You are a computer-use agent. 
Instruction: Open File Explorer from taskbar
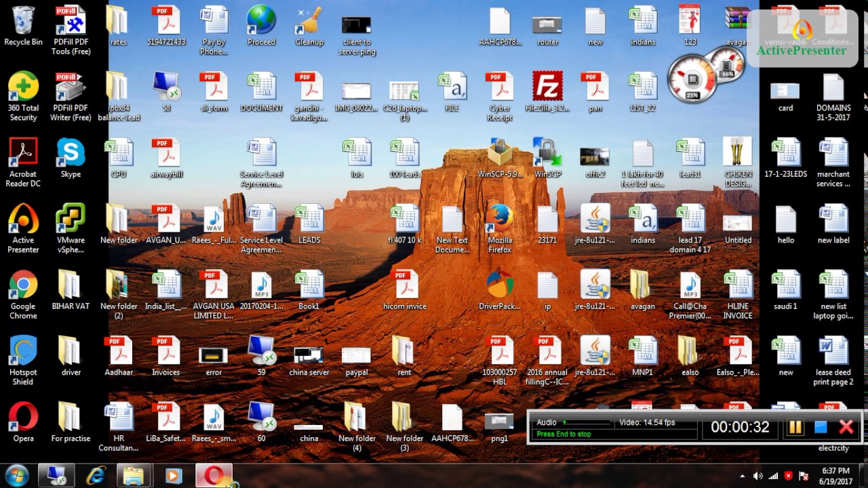click(134, 476)
